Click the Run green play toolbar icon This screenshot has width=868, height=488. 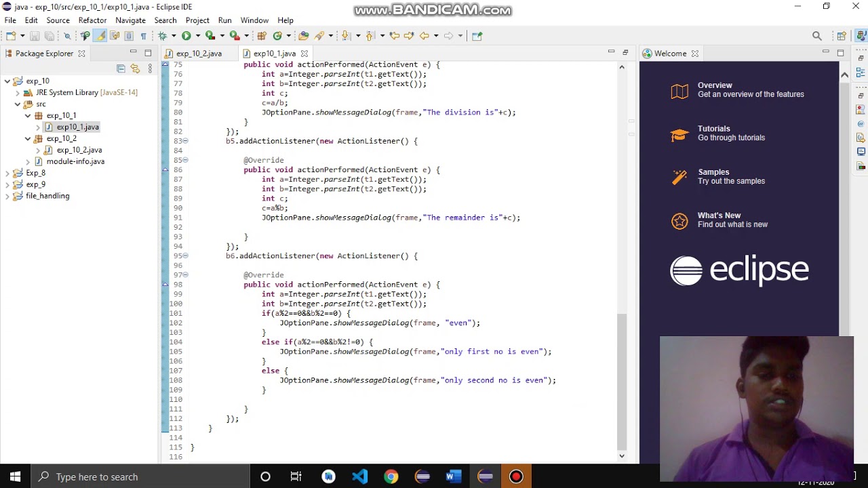click(186, 36)
